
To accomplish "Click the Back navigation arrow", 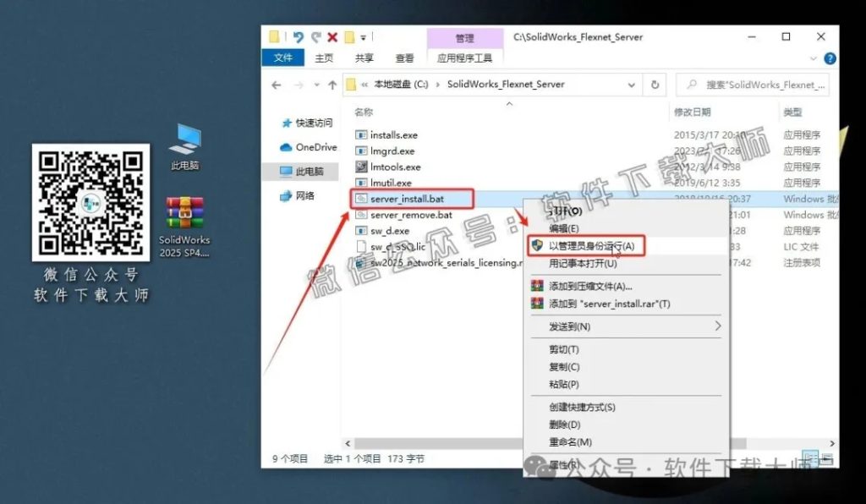I will coord(277,85).
